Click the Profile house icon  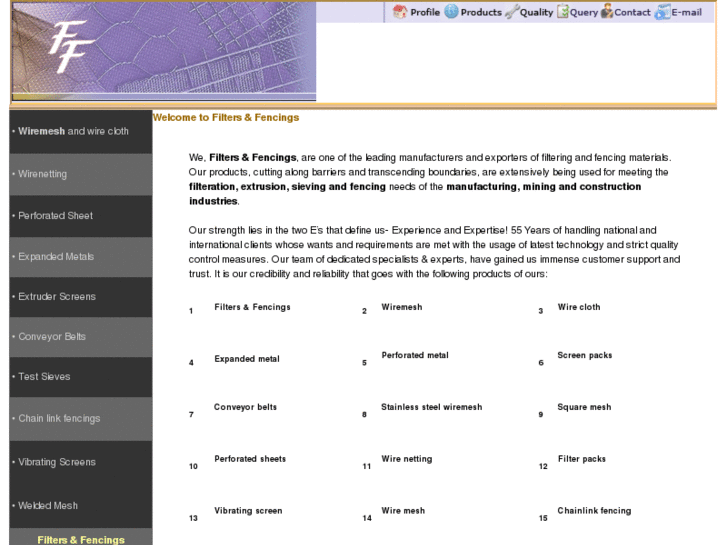tap(400, 12)
